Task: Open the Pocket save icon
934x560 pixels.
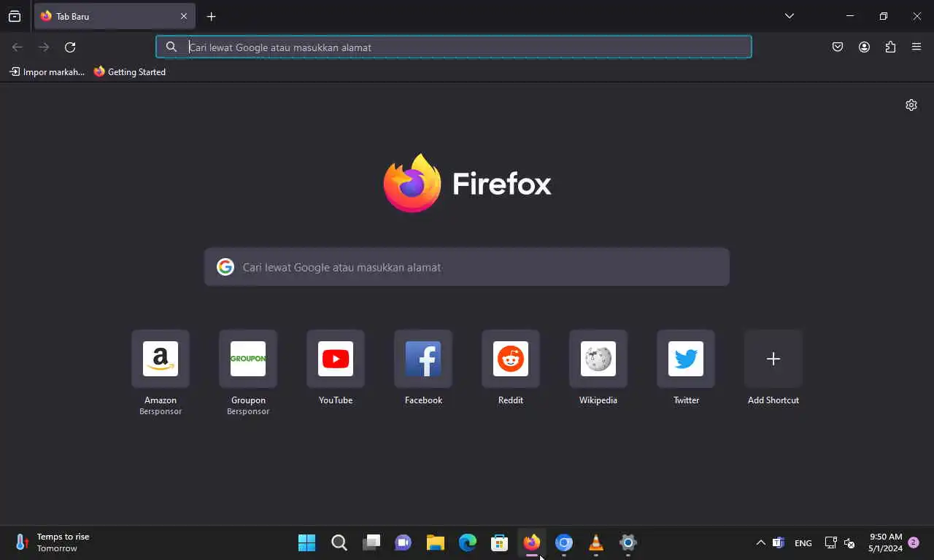Action: tap(838, 47)
